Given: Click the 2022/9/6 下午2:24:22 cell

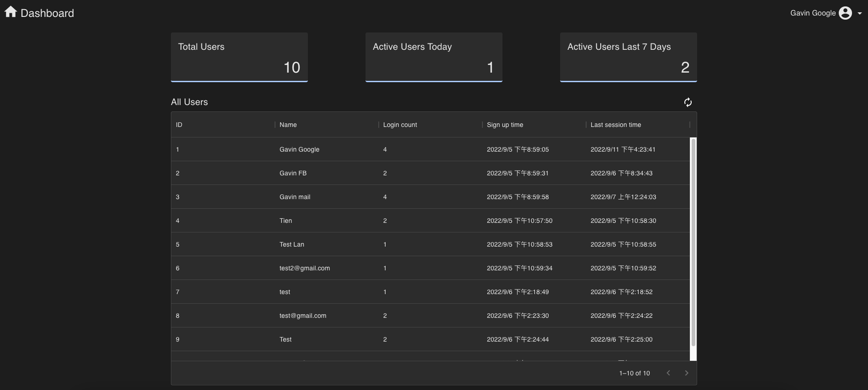Looking at the screenshot, I should click(638, 316).
